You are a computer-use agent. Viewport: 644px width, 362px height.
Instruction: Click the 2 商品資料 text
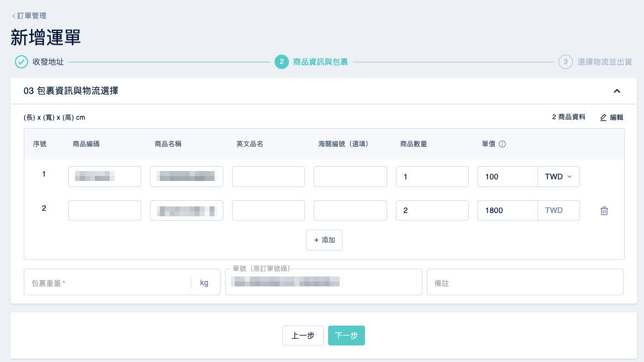568,117
